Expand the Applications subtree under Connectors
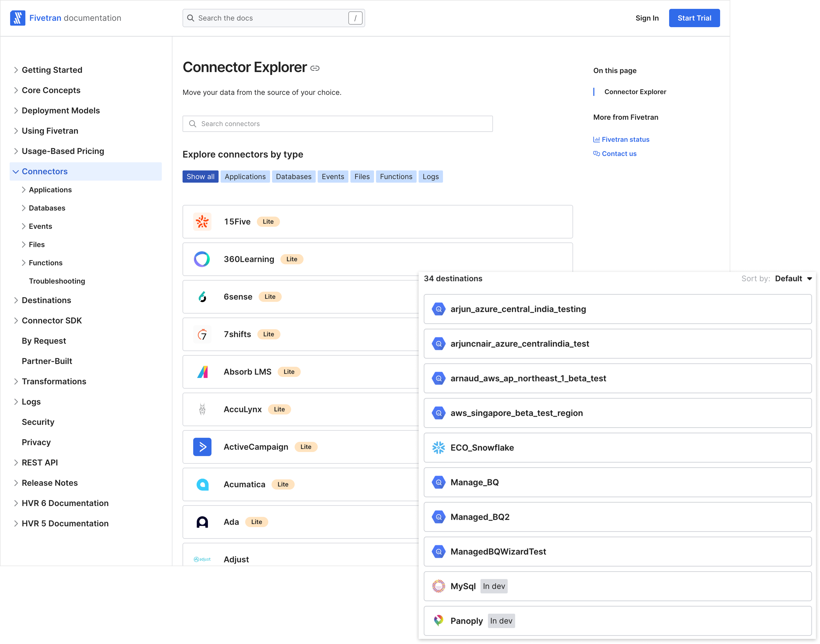The image size is (820, 644). click(x=23, y=190)
